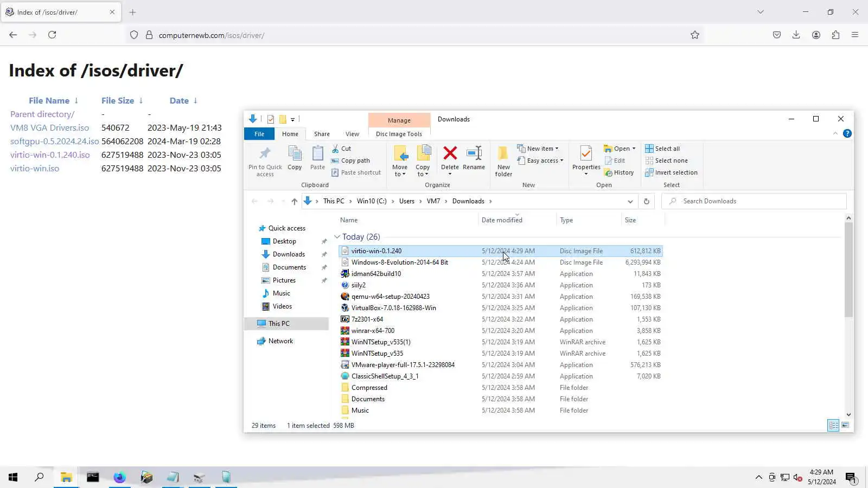This screenshot has width=868, height=488.
Task: Click Pin to Quick access icon
Action: click(265, 160)
